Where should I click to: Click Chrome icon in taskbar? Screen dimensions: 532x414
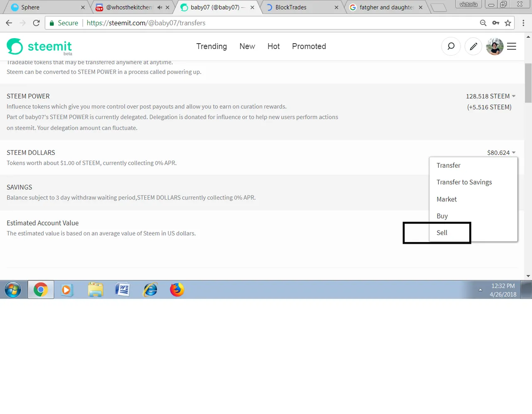pyautogui.click(x=41, y=289)
